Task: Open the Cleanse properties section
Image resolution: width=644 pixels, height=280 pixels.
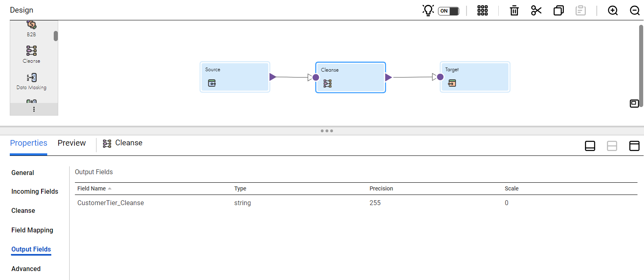Action: pos(23,210)
